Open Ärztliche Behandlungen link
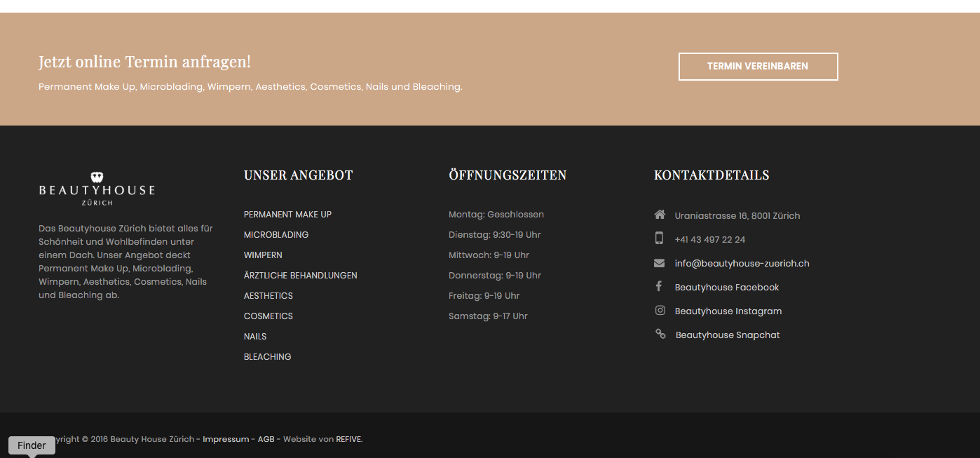The height and width of the screenshot is (458, 980). click(x=300, y=276)
